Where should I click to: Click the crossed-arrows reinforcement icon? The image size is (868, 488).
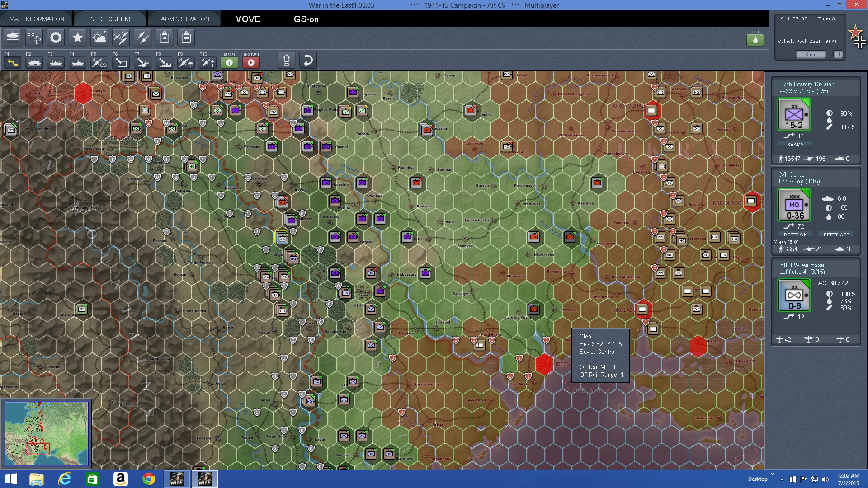pos(142,38)
